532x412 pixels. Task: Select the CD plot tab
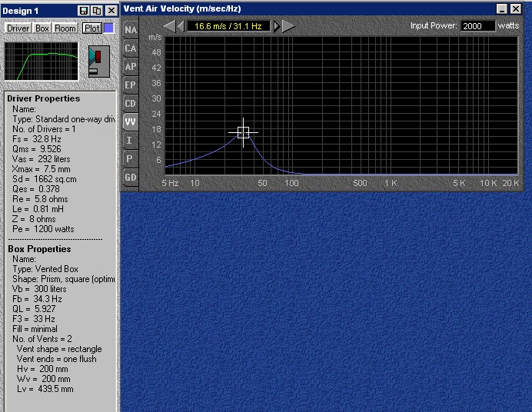[131, 103]
